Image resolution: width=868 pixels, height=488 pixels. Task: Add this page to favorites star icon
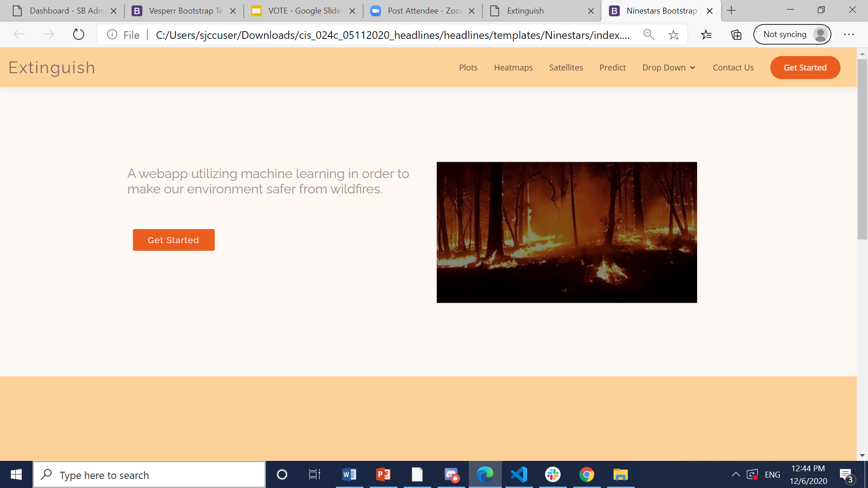tap(674, 35)
